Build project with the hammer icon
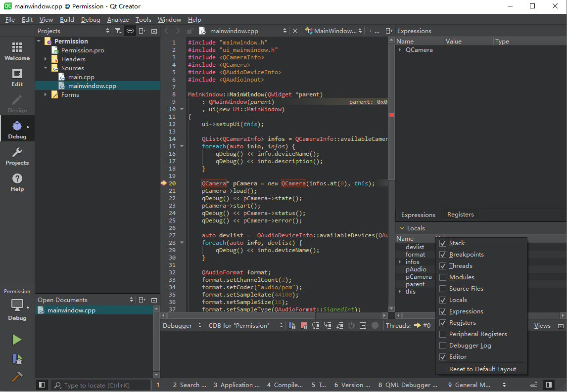This screenshot has height=392, width=567. pyautogui.click(x=17, y=376)
